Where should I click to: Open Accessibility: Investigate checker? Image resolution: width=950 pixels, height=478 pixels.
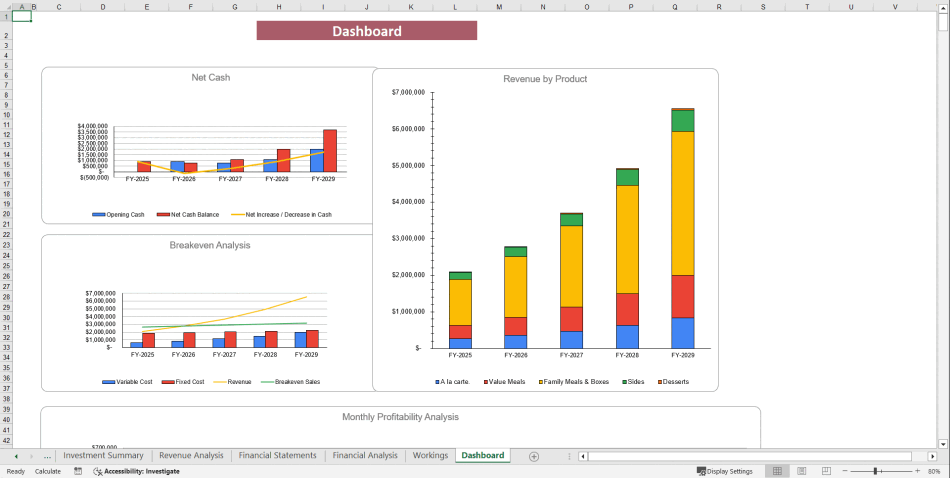(136, 471)
